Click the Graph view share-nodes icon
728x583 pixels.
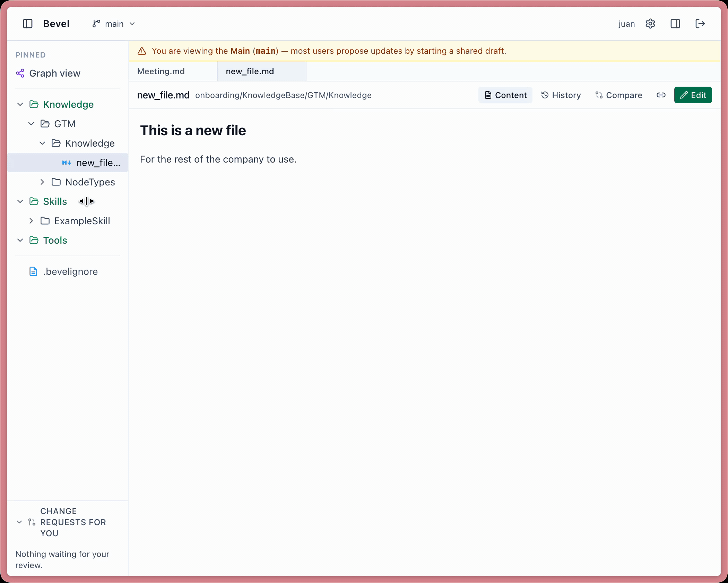tap(20, 73)
